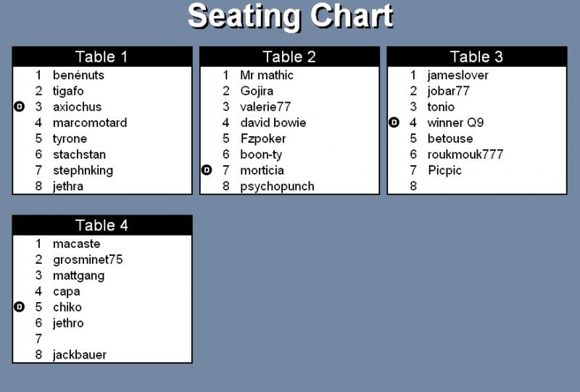The image size is (580, 392).
Task: Select player roukmouk777 in Table 3
Action: (465, 154)
